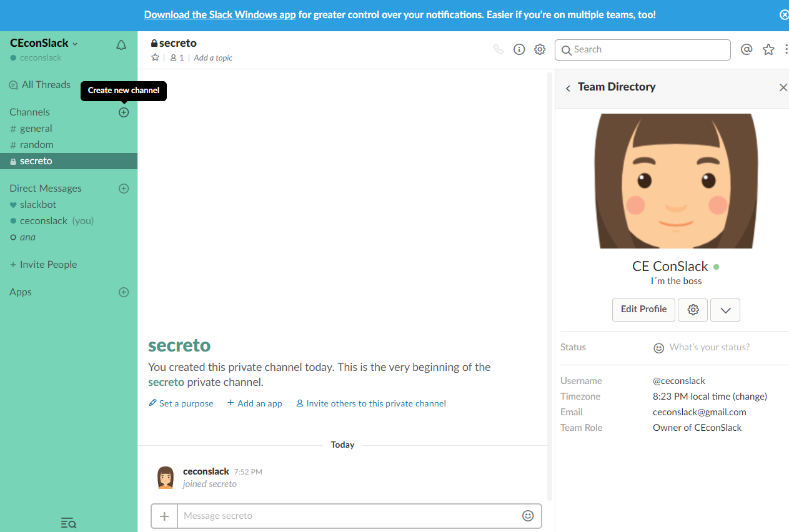Open All Threads view
789x532 pixels.
pos(40,85)
